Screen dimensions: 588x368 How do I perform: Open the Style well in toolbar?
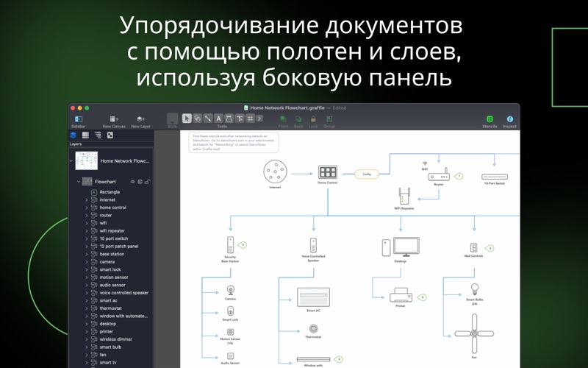(172, 118)
